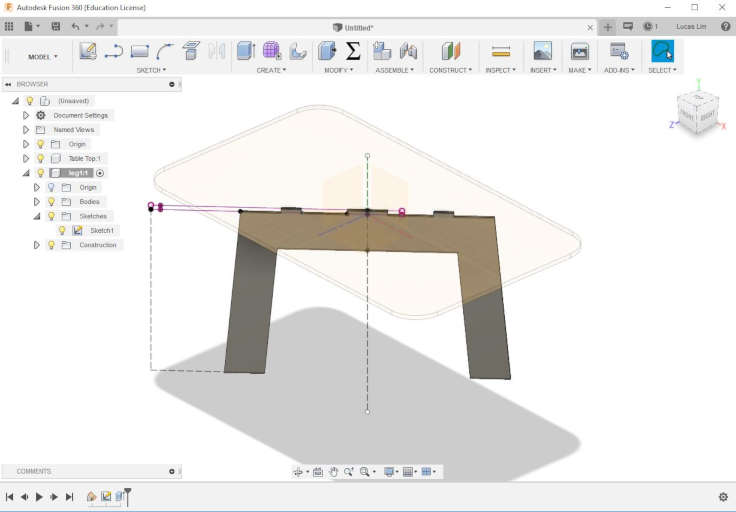Viewport: 736px width, 512px height.
Task: Collapse the Sketches folder
Action: tap(37, 216)
